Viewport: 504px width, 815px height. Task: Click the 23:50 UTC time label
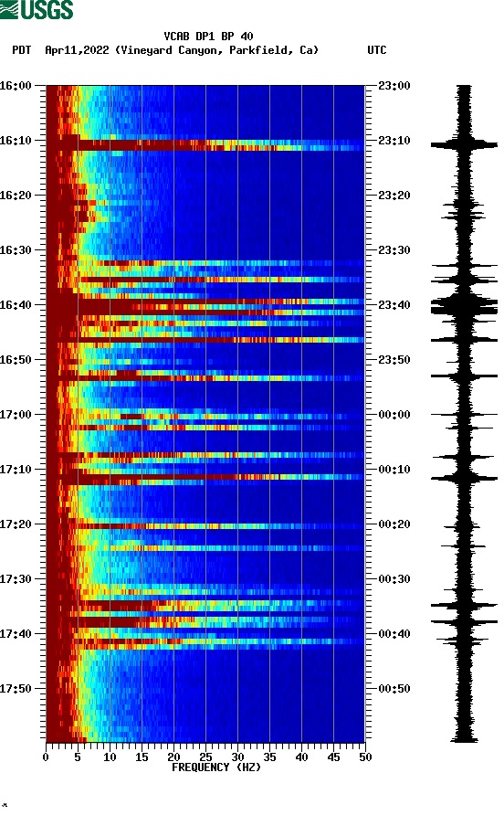394,360
